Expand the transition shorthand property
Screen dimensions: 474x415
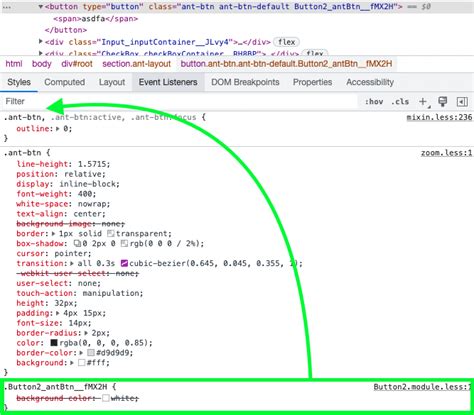pyautogui.click(x=71, y=263)
